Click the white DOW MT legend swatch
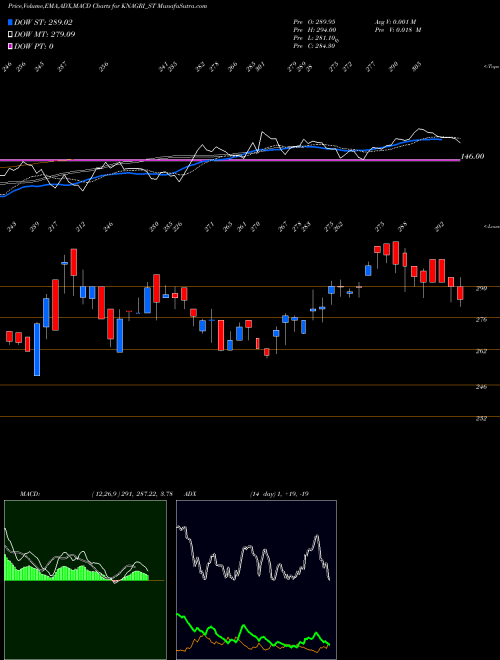The width and height of the screenshot is (500, 660). (x=10, y=34)
